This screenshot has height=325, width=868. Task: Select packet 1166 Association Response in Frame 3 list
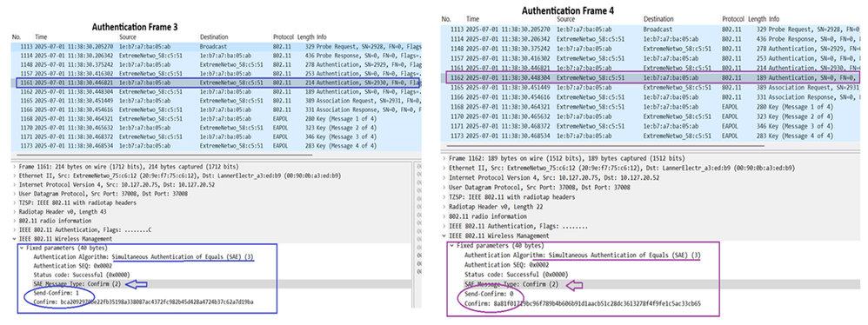coord(216,110)
